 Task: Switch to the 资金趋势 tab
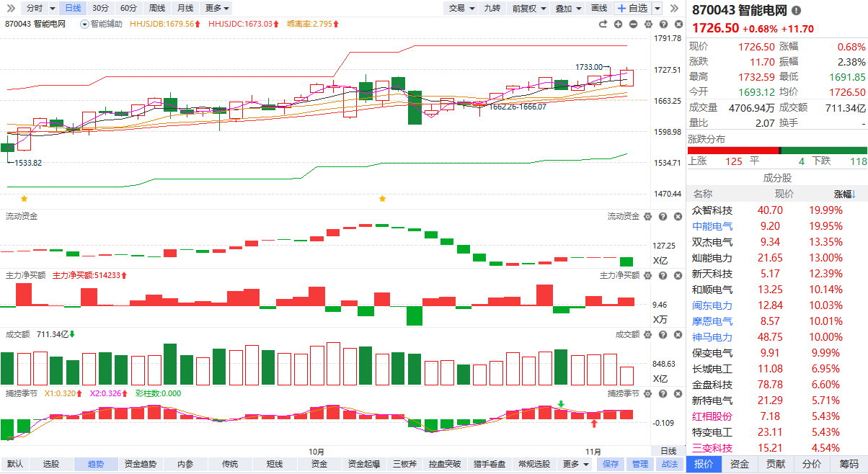140,464
